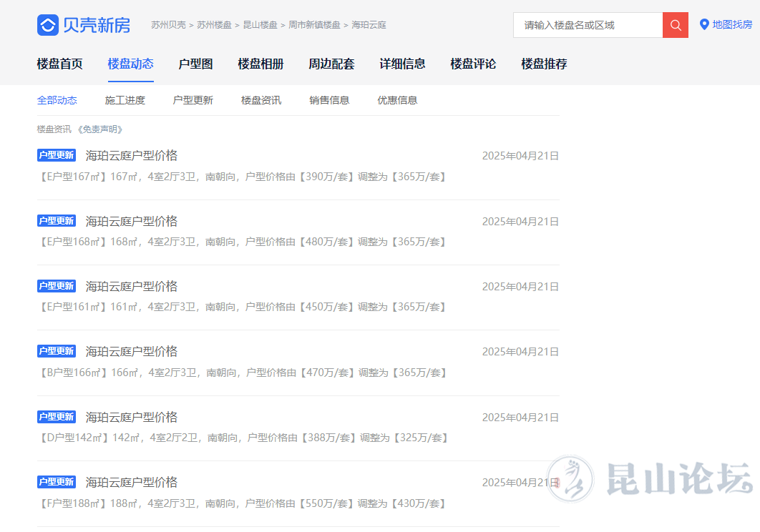The height and width of the screenshot is (532, 760).
Task: View the 楼盘评论 tab
Action: pyautogui.click(x=473, y=64)
